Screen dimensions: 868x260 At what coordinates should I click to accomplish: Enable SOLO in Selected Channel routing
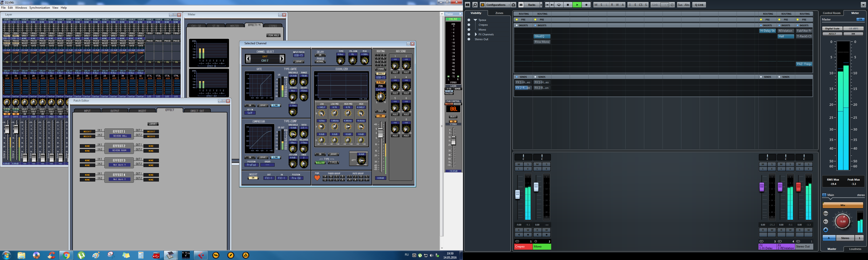[x=380, y=111]
